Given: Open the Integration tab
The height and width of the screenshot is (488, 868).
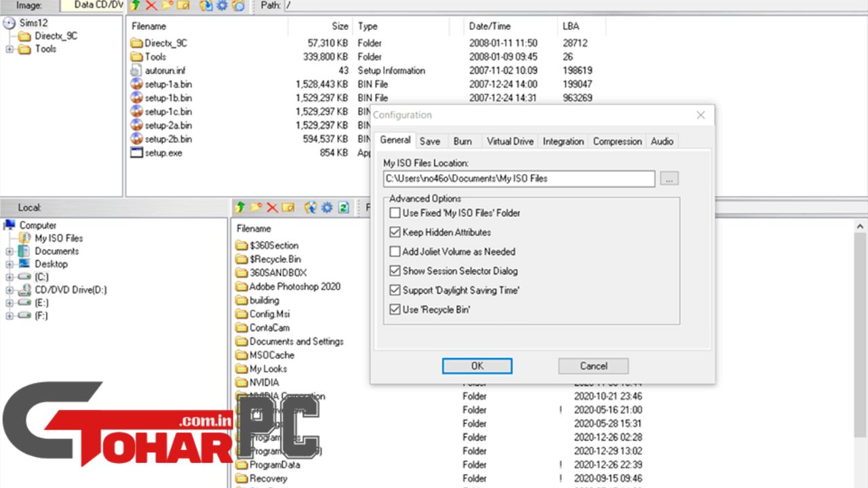Looking at the screenshot, I should coord(564,141).
